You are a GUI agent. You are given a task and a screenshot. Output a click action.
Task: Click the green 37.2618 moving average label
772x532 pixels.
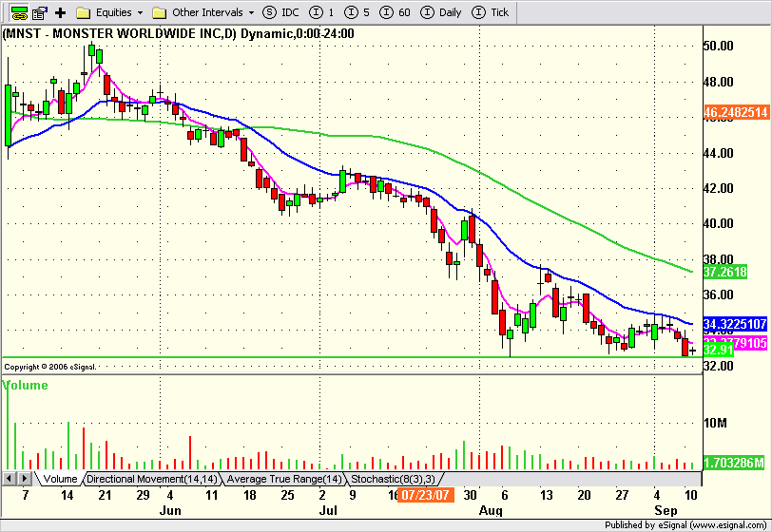[725, 272]
